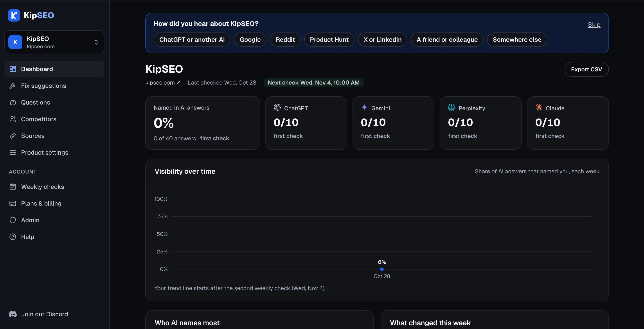The height and width of the screenshot is (329, 644).
Task: Choose 'X or LinkedIn' chip
Action: point(383,40)
